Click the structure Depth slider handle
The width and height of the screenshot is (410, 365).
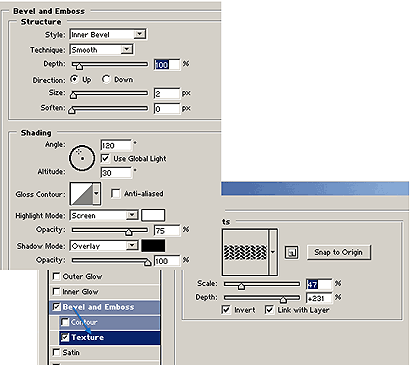pyautogui.click(x=79, y=66)
